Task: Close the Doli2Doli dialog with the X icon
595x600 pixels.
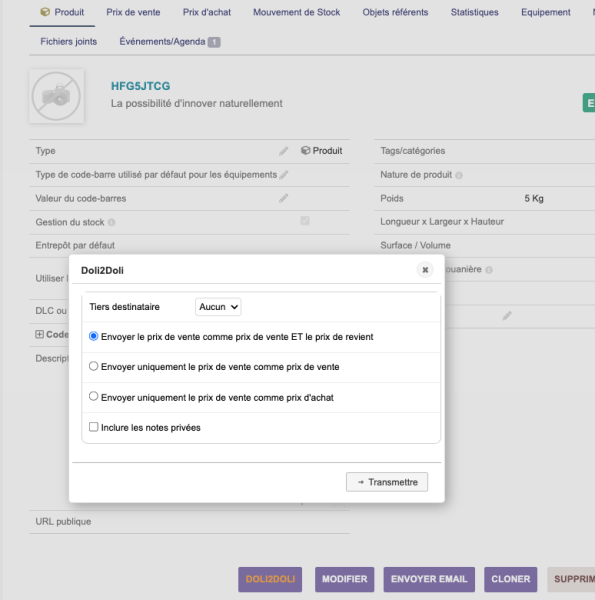Action: point(425,270)
